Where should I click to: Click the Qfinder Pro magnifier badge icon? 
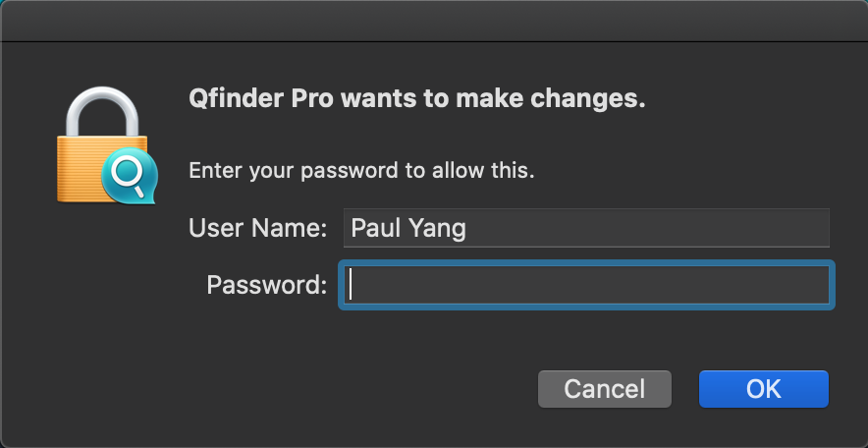click(x=130, y=178)
